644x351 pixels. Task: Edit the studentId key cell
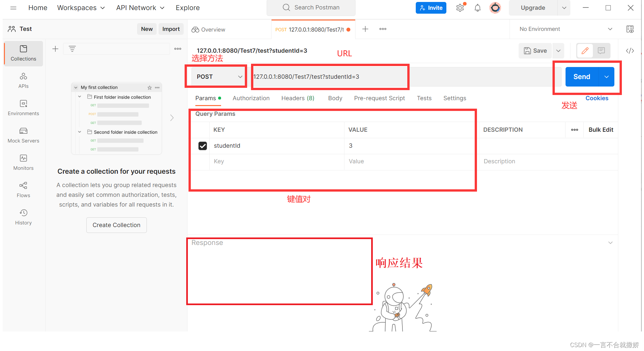click(277, 146)
